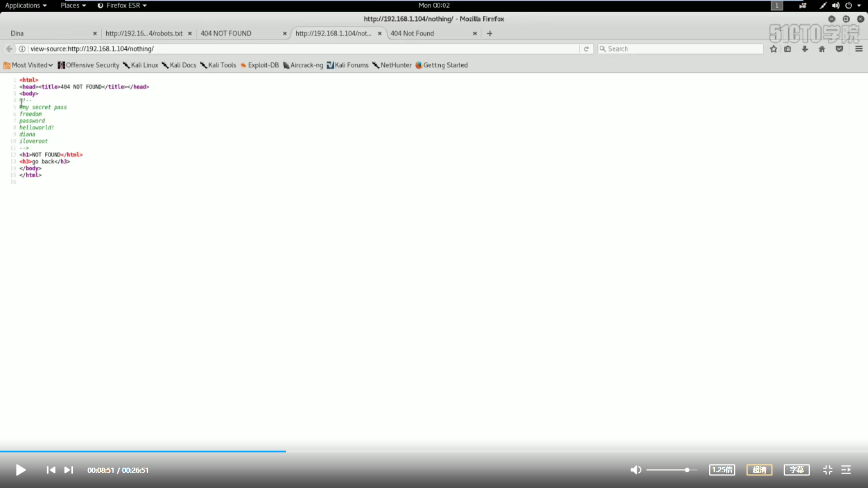Screen dimensions: 868x488
Task: Open Kali Docs bookmark
Action: (x=179, y=65)
